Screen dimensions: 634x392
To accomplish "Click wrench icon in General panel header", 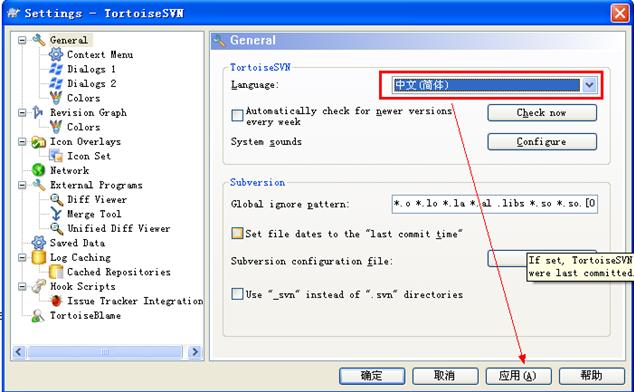I will pos(219,40).
